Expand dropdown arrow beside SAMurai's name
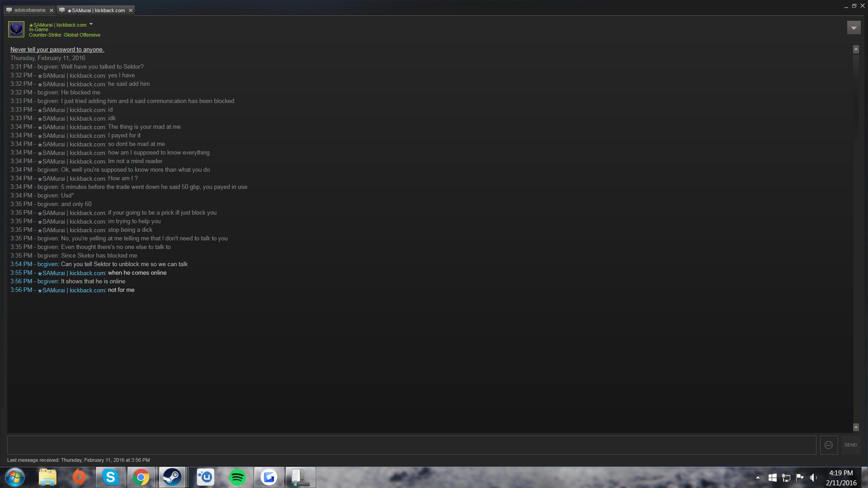The image size is (868, 488). (91, 24)
